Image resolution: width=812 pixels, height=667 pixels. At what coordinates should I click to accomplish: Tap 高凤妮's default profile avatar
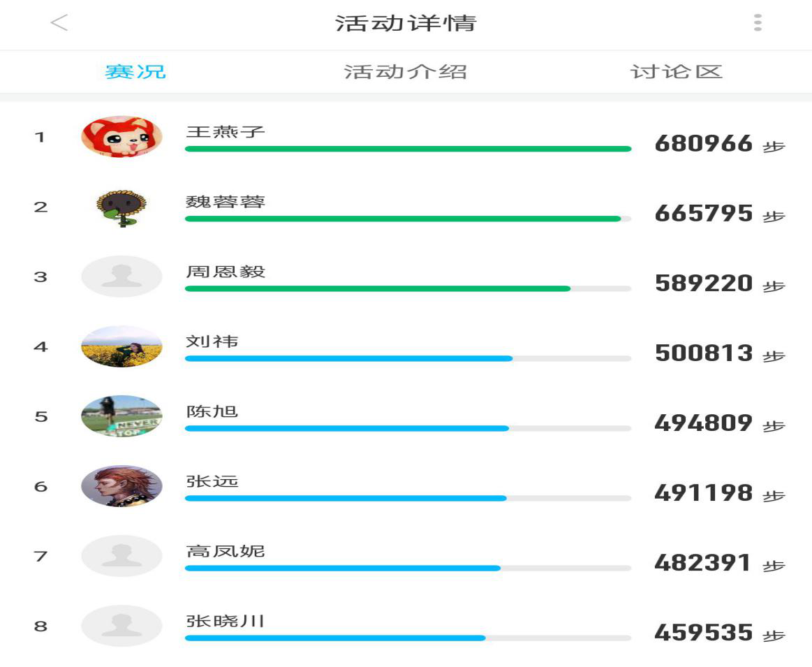[x=121, y=556]
